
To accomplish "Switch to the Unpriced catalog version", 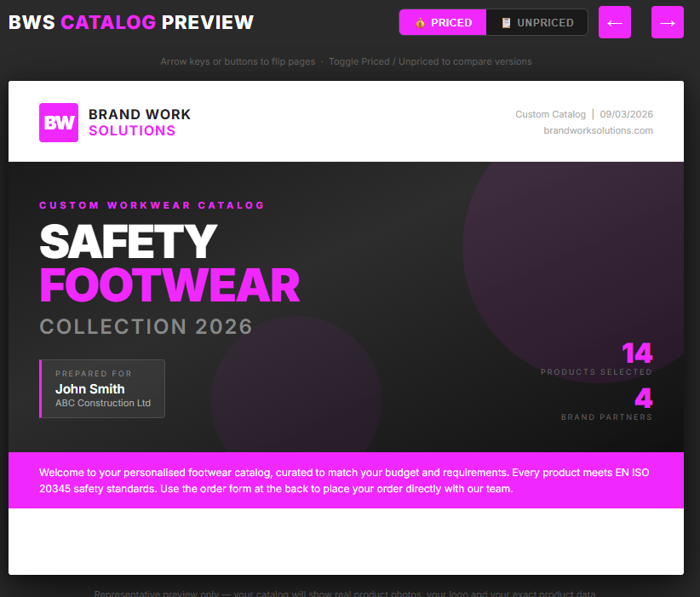I will tap(536, 23).
